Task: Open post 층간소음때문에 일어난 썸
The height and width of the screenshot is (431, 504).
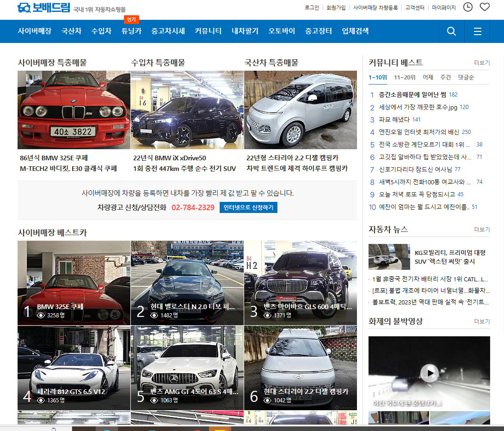Action: coord(412,95)
